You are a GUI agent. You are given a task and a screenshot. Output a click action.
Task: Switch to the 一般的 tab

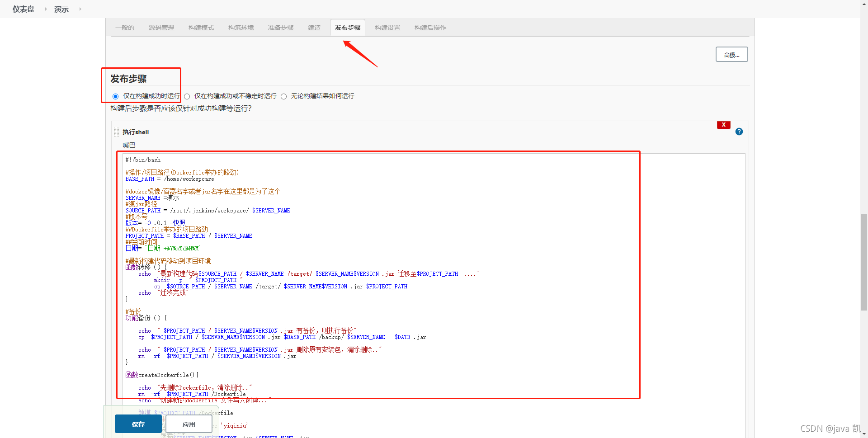click(125, 28)
